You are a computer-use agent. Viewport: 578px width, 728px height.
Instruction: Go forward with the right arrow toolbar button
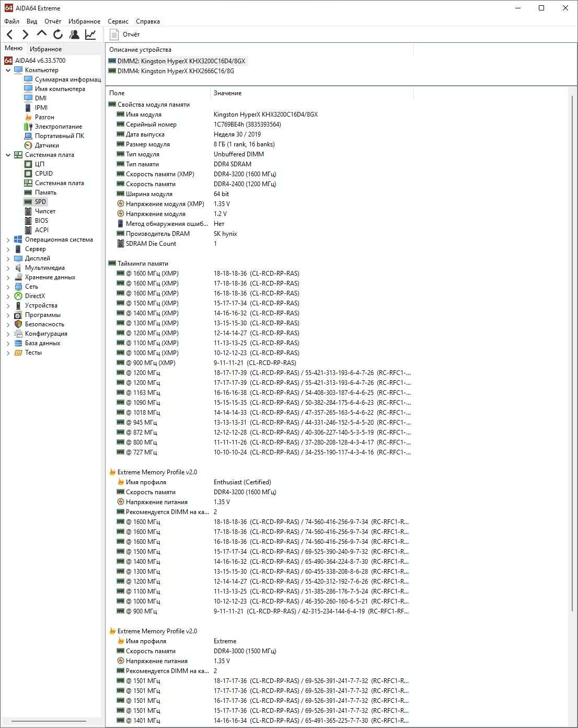25,35
